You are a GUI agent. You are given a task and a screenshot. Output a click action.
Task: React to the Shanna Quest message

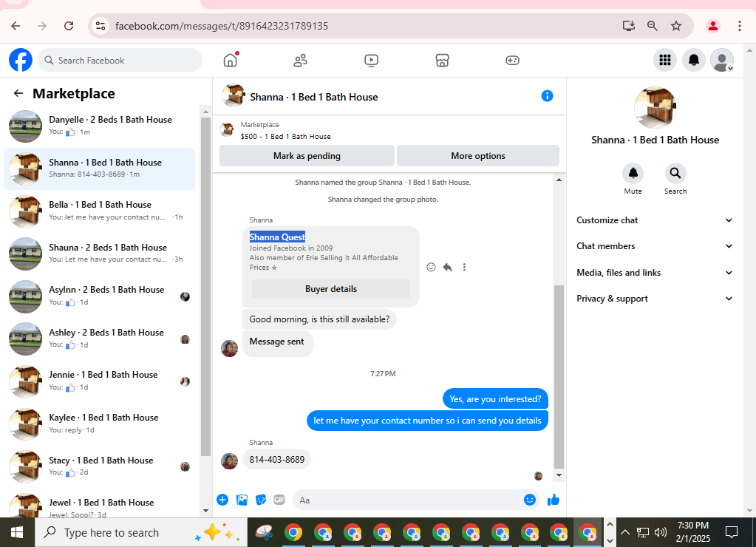point(431,267)
